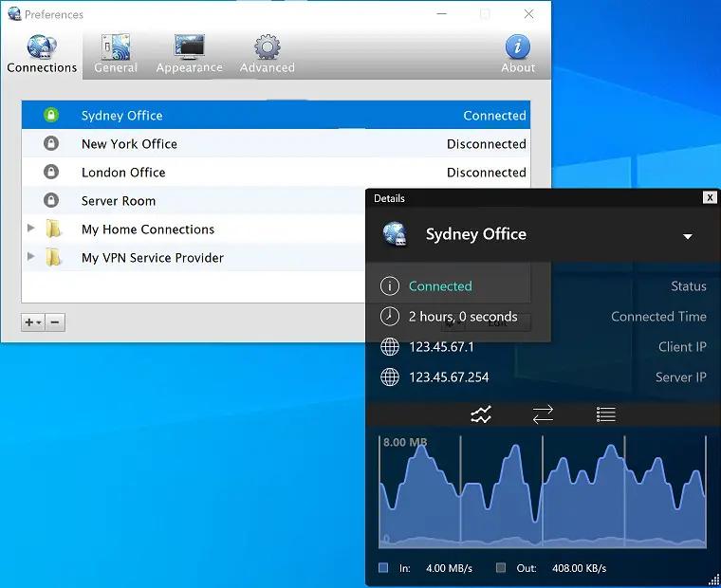Open the Sydney Office dropdown in Details
This screenshot has width=721, height=588.
tap(688, 236)
